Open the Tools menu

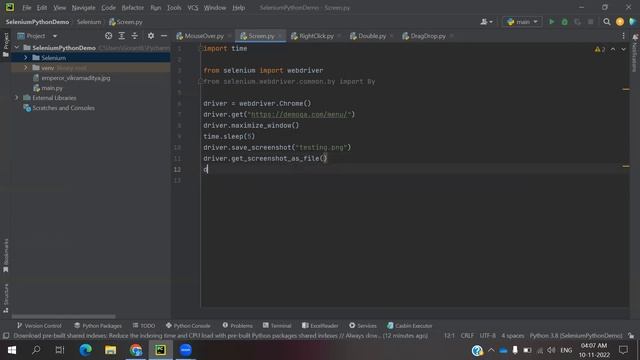(174, 8)
